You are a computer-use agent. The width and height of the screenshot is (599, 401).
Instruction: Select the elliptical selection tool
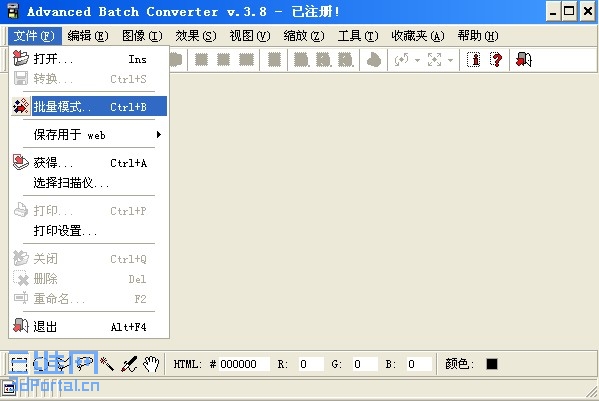(41, 364)
